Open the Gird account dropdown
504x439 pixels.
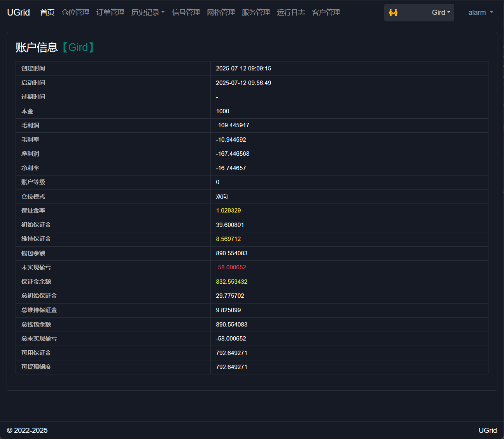(x=441, y=12)
